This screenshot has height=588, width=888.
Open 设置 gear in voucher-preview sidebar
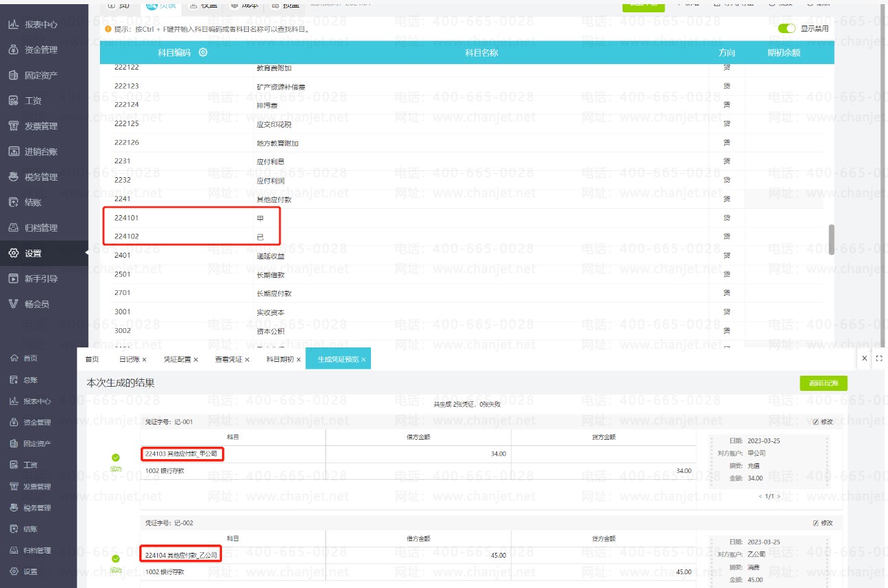coord(13,572)
